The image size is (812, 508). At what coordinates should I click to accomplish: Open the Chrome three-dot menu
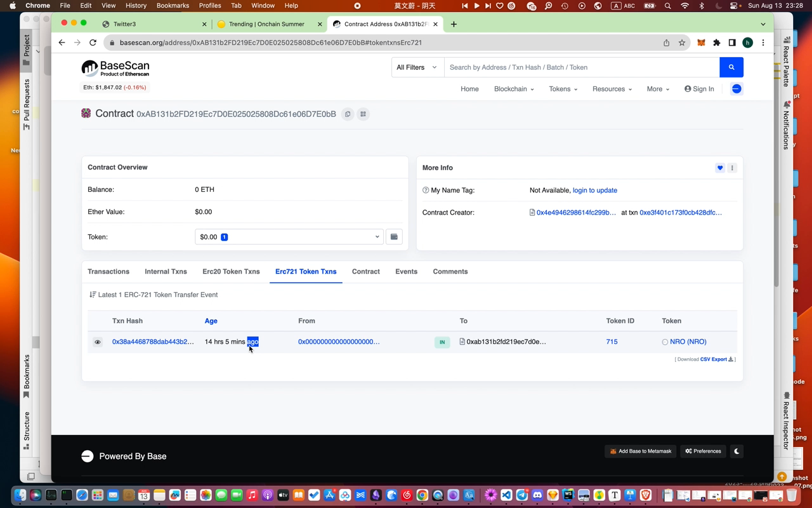click(763, 43)
